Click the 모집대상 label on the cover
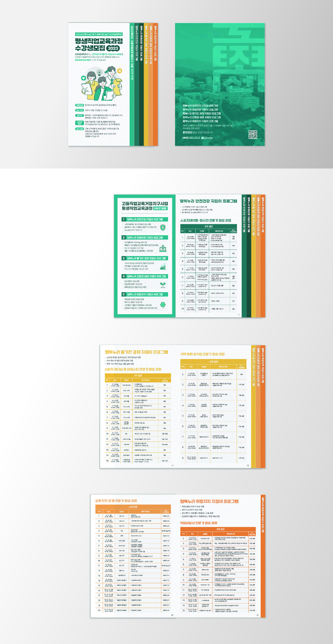Viewport: 333px width, 644px height. tap(79, 105)
